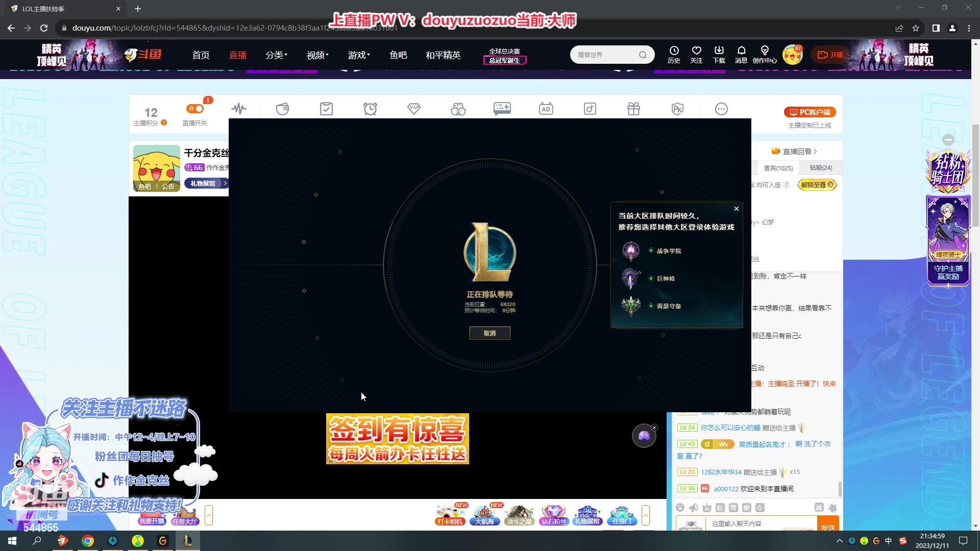Open the music video icon in toolbar
The height and width of the screenshot is (551, 980).
pos(590,109)
